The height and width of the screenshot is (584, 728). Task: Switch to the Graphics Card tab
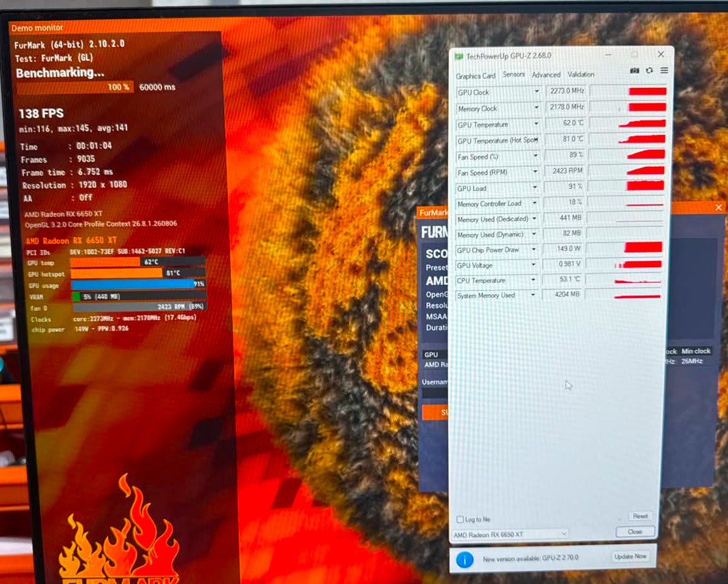[476, 76]
